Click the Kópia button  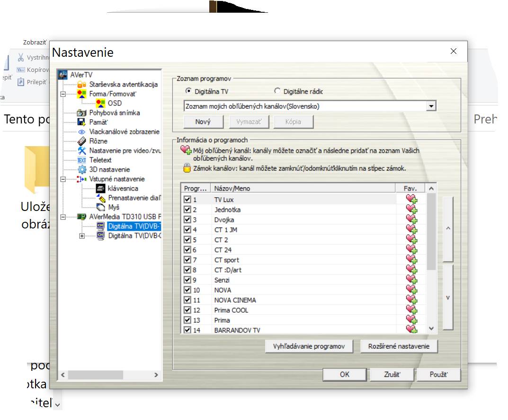(x=293, y=122)
